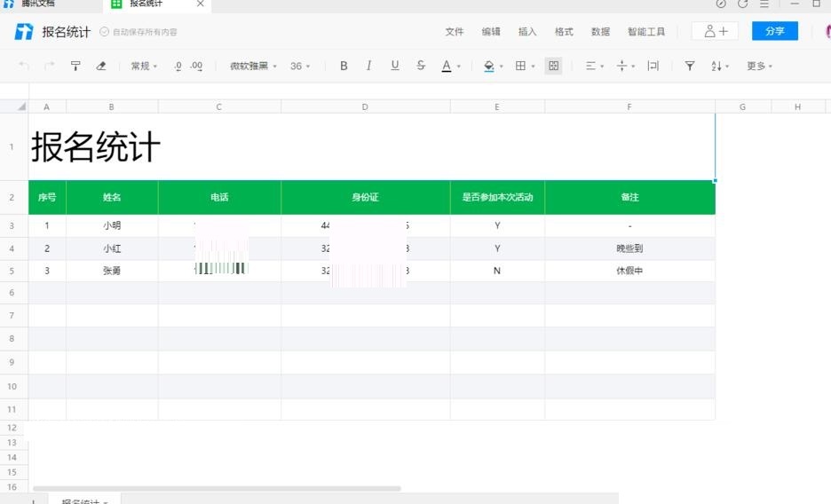Click the N cell in row 5
This screenshot has height=504, width=831.
[497, 271]
